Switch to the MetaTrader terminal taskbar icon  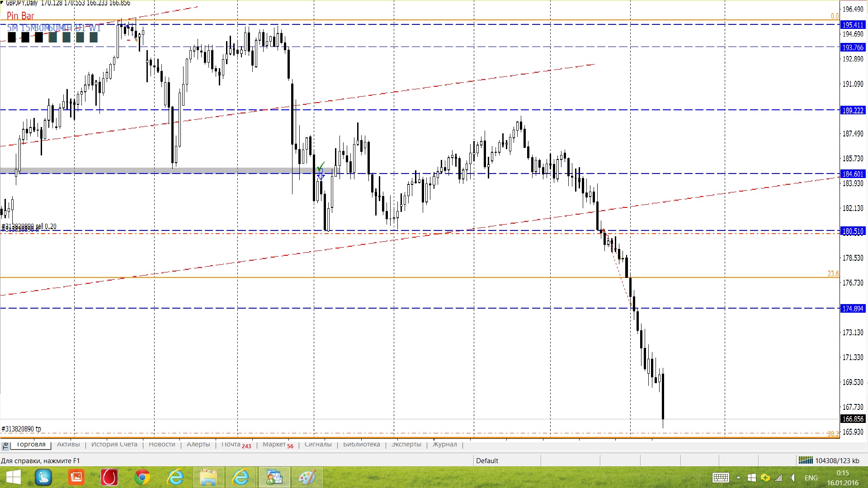274,477
